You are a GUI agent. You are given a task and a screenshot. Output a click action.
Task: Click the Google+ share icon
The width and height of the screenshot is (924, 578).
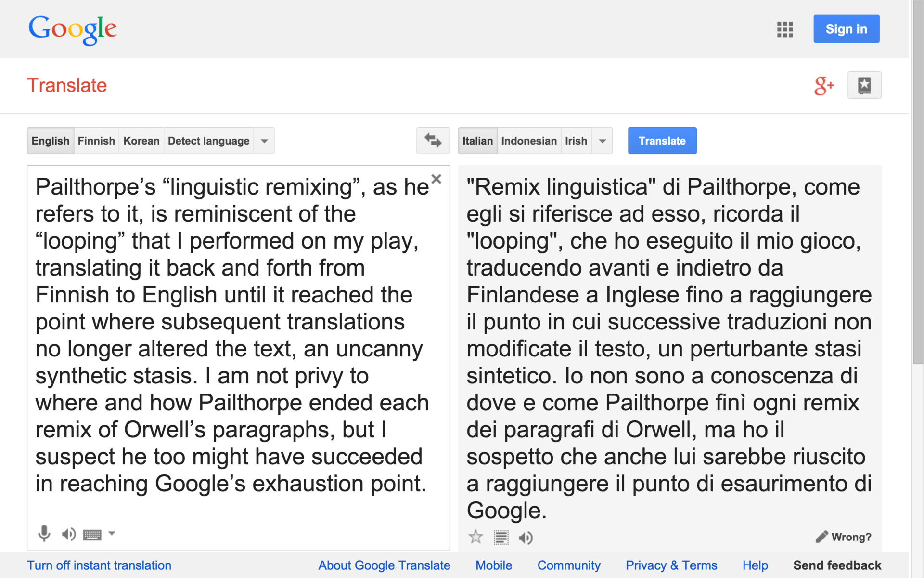click(823, 86)
